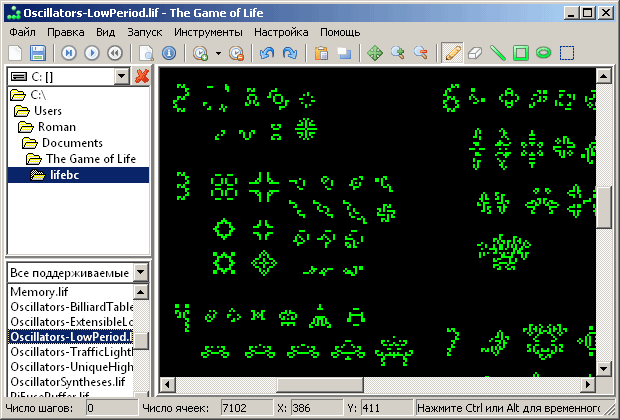This screenshot has height=420, width=620.
Task: Click the canvas vertical scroll up arrow
Action: [x=603, y=76]
